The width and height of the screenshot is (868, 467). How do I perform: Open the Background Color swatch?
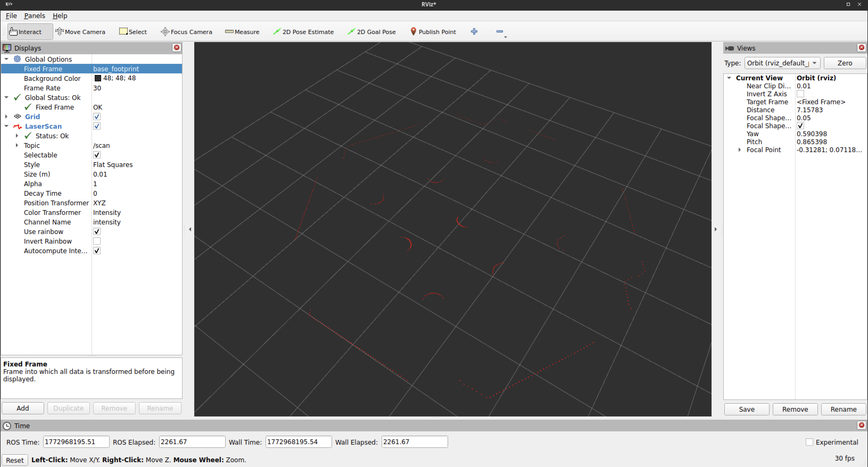click(98, 78)
